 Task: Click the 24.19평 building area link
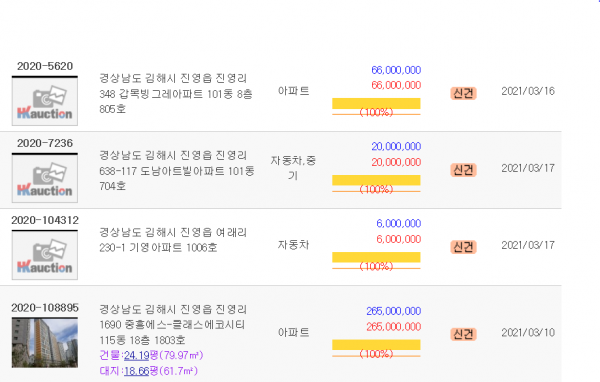[x=137, y=355]
